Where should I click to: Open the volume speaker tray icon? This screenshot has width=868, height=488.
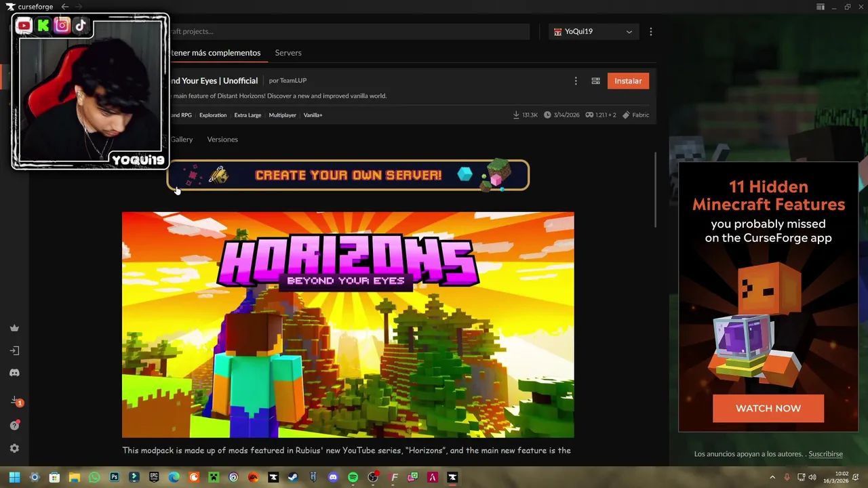tap(812, 477)
